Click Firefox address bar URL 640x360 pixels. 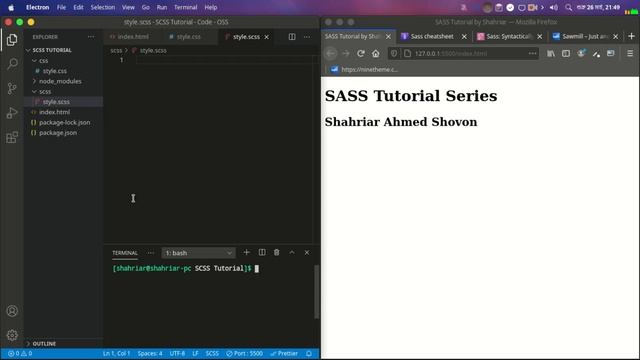tap(451, 53)
